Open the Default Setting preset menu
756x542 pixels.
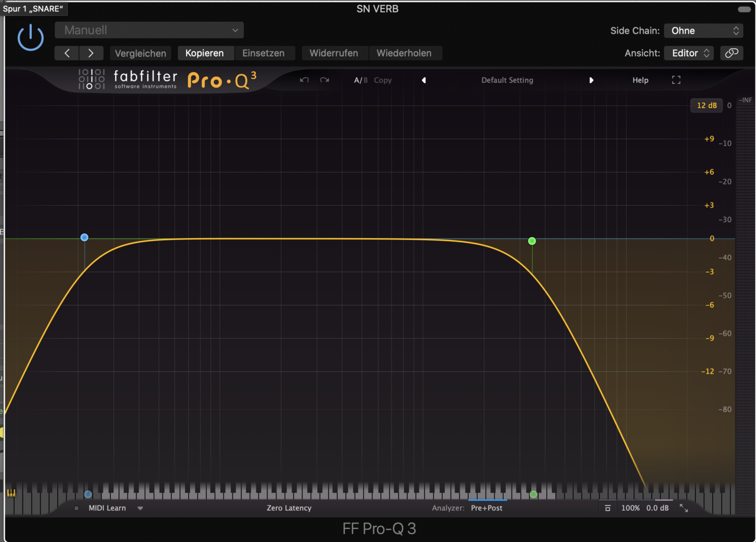pyautogui.click(x=507, y=80)
